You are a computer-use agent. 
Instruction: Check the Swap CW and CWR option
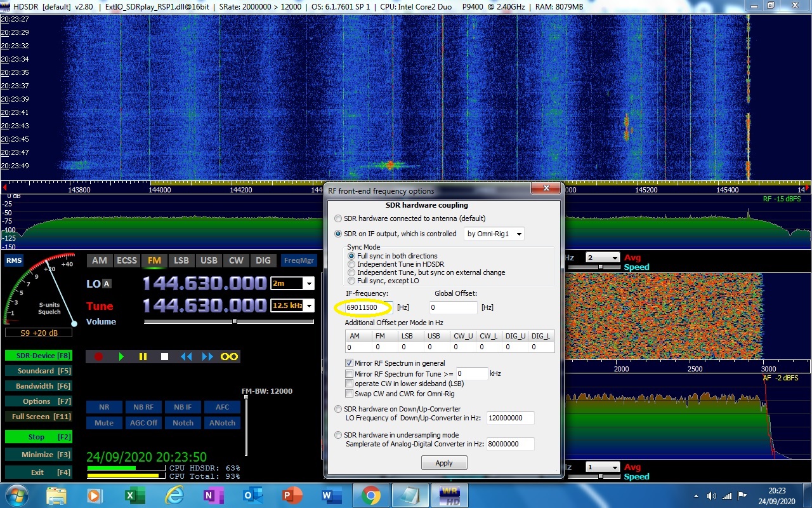pos(350,394)
